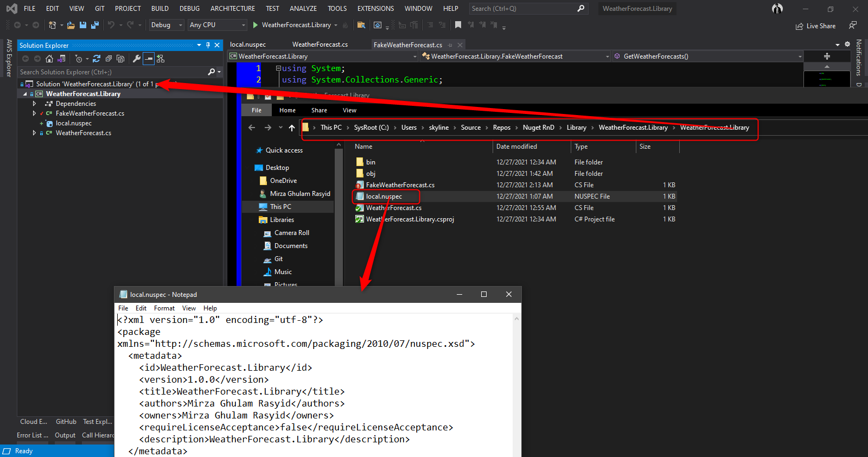Pin the FakeWeatherForecast.cs tab
This screenshot has height=457, width=868.
click(450, 45)
